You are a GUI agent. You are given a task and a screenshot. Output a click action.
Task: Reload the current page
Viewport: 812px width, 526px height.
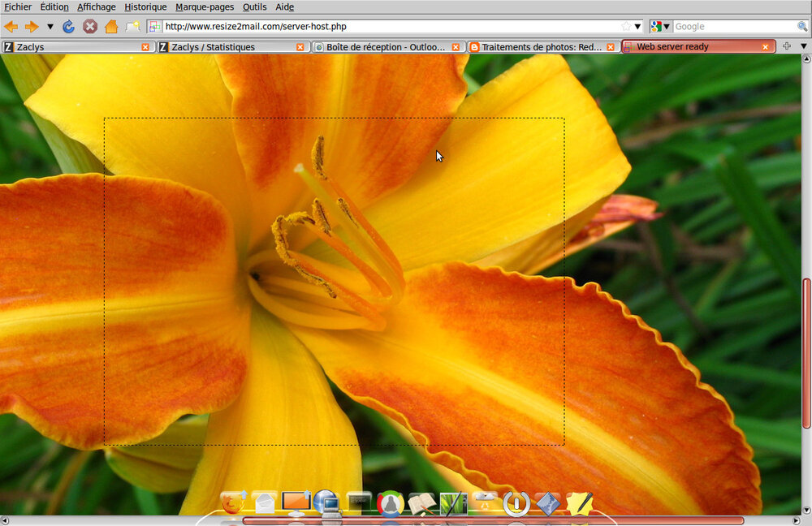tap(68, 26)
